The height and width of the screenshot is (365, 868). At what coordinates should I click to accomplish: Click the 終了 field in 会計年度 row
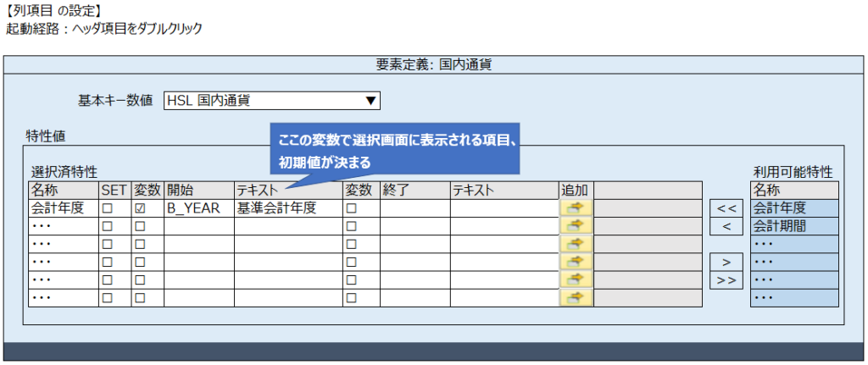click(414, 207)
